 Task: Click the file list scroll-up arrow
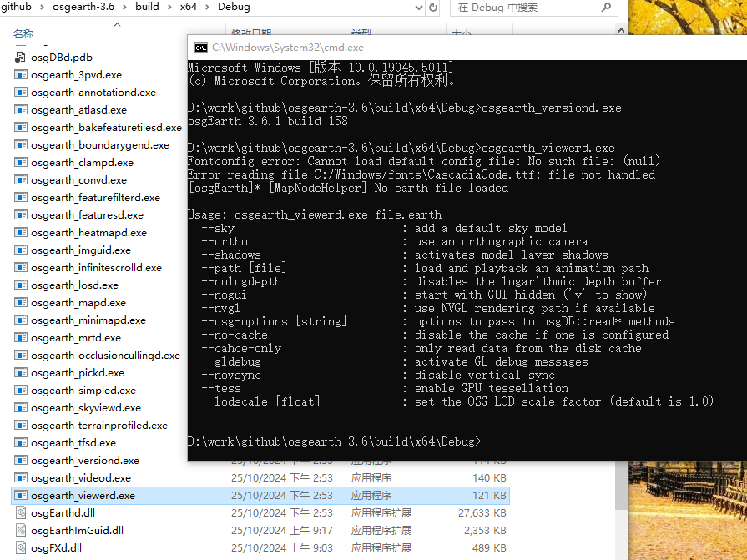(621, 30)
